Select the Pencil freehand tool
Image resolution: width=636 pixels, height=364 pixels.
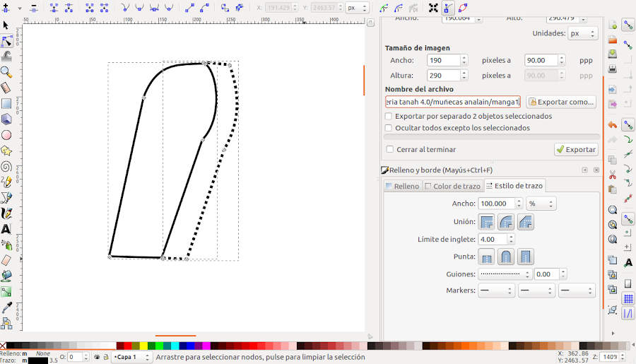click(x=6, y=182)
